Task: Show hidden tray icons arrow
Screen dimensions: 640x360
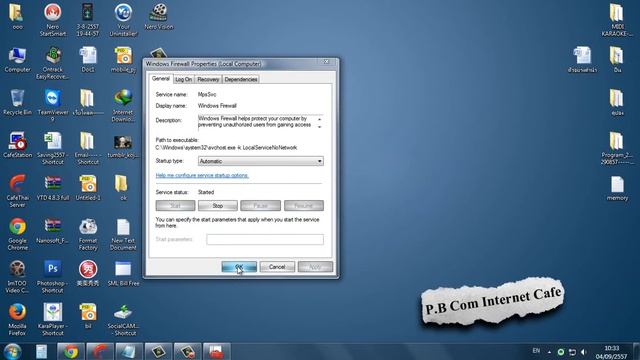Action: point(549,352)
